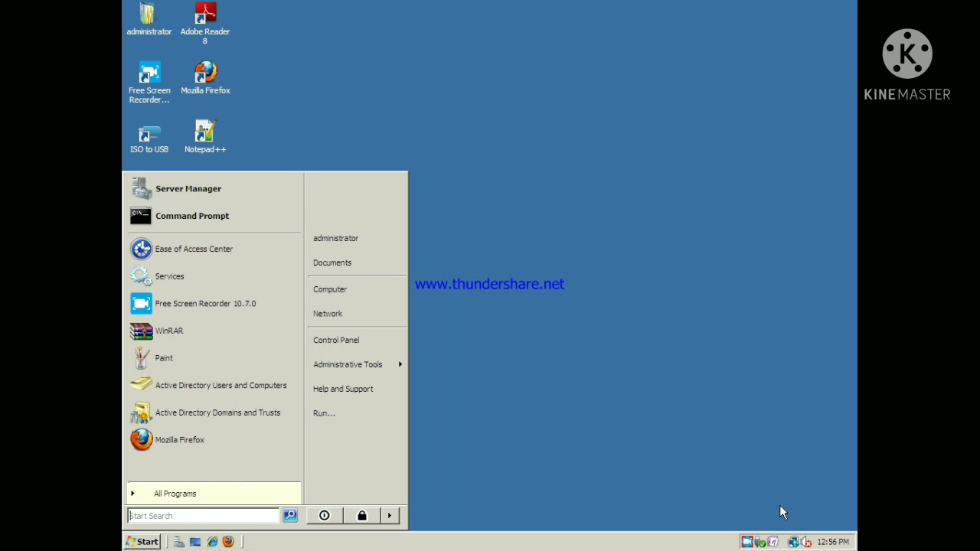Click network connection tray icon
980x551 pixels.
click(793, 542)
